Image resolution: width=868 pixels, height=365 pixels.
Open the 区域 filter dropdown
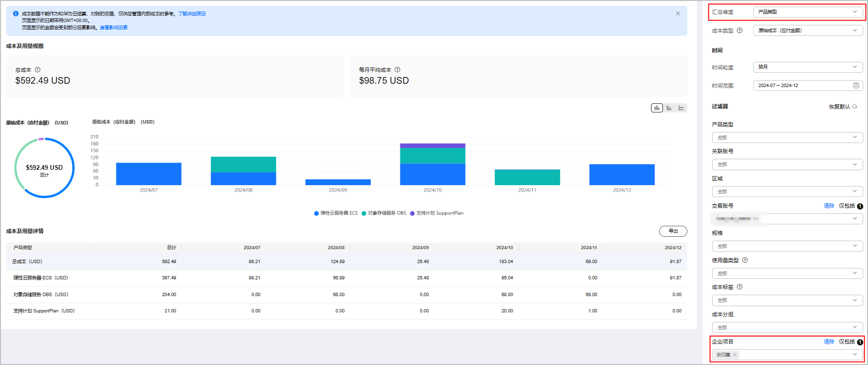pyautogui.click(x=787, y=191)
